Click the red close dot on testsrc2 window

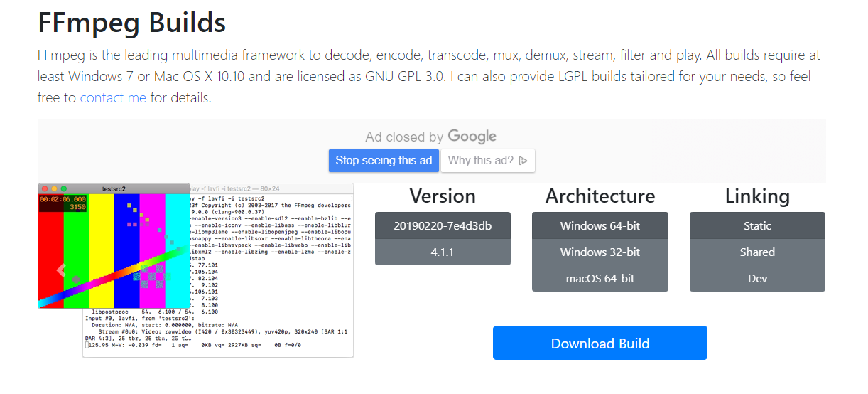point(45,188)
